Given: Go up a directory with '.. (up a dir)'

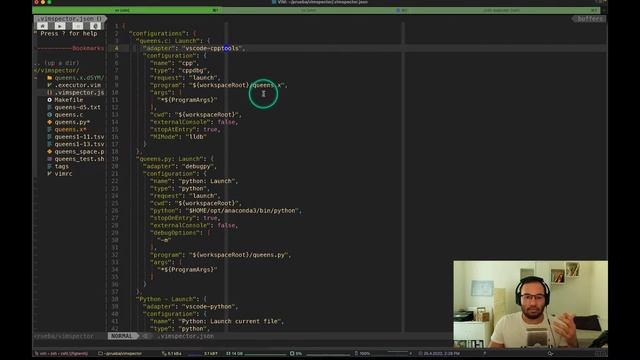Looking at the screenshot, I should coord(56,63).
